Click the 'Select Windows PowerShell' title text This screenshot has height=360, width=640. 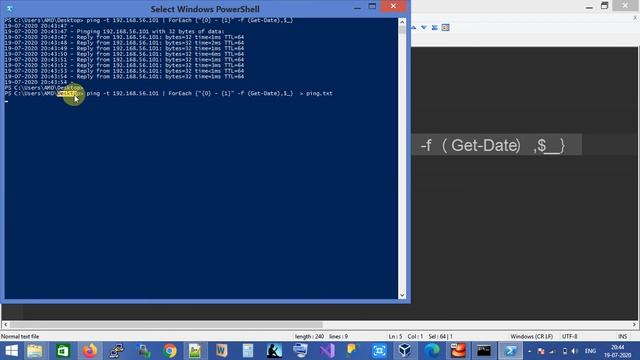coord(205,9)
